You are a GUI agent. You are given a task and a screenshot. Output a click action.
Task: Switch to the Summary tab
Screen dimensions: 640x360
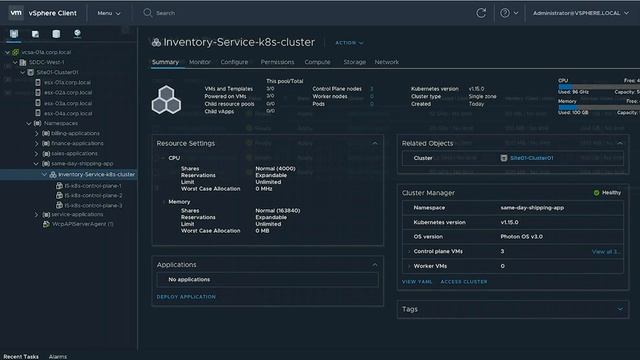point(165,62)
